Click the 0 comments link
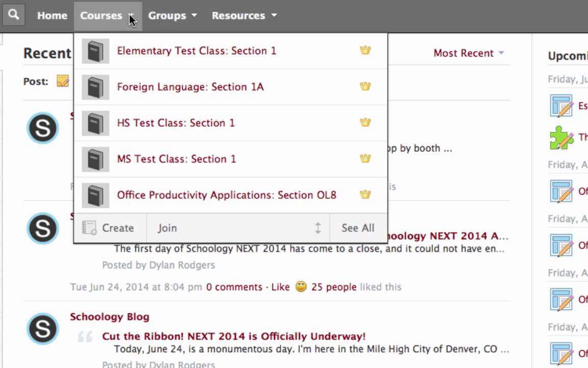 coord(234,287)
